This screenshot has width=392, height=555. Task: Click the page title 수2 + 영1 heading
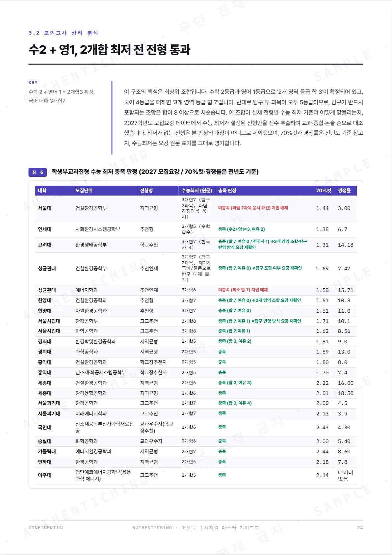click(110, 50)
